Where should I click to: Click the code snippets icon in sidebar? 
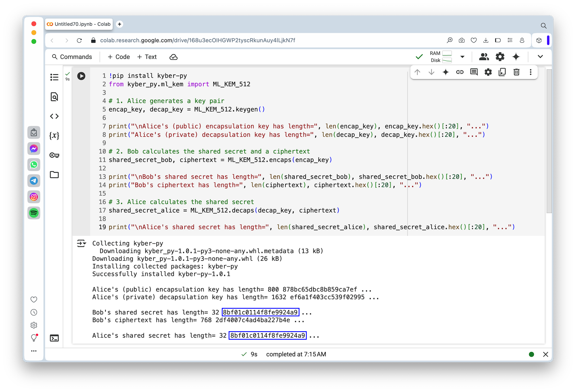(54, 116)
